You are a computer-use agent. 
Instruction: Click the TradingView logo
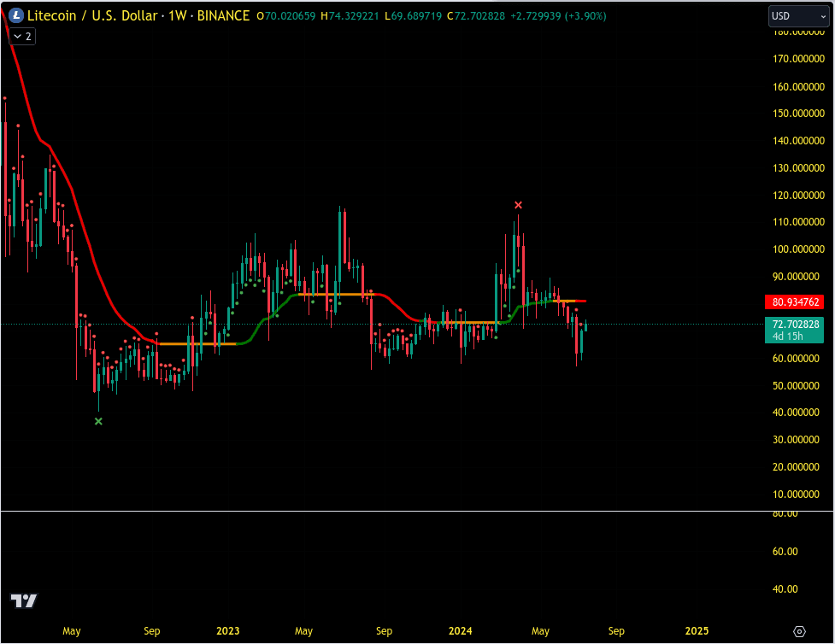24,601
